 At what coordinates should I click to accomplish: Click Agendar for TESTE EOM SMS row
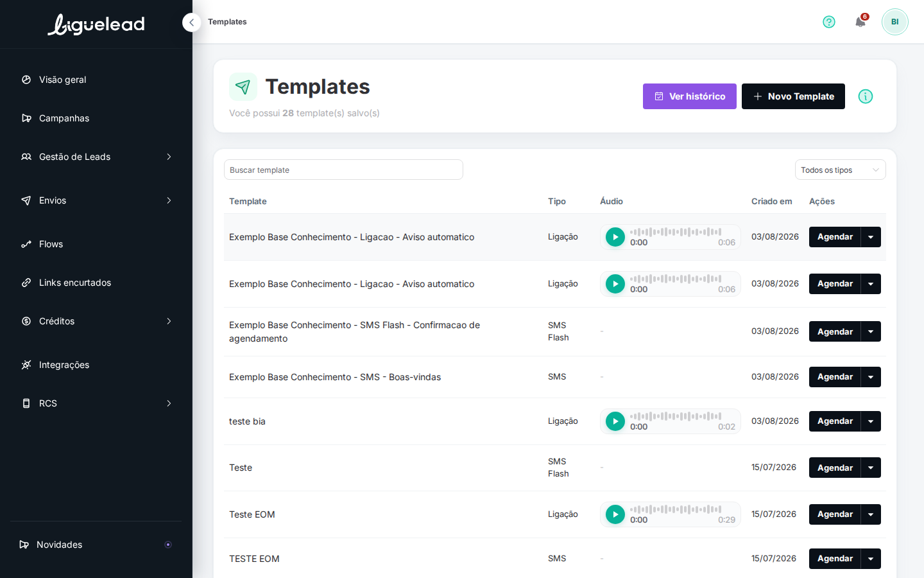tap(835, 559)
